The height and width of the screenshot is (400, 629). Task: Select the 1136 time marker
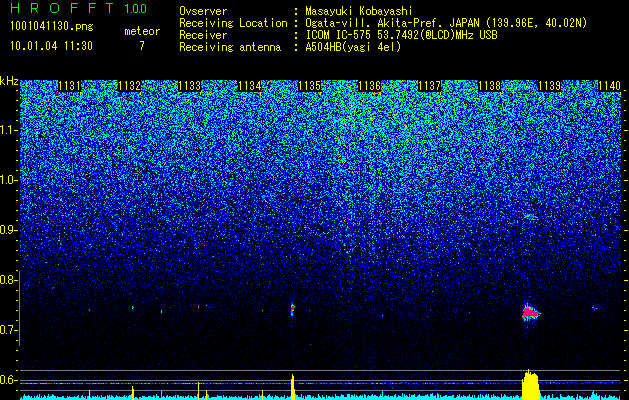pyautogui.click(x=369, y=86)
